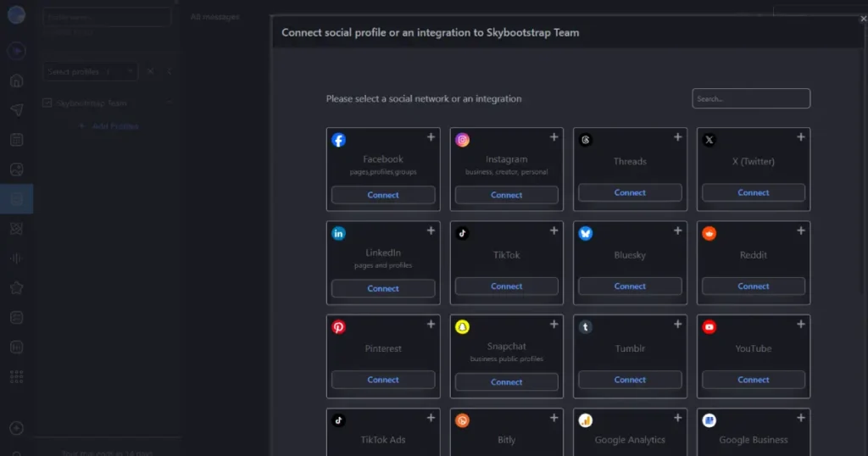Add X (Twitter) using its plus icon
Viewport: 868px width, 456px height.
click(x=800, y=137)
